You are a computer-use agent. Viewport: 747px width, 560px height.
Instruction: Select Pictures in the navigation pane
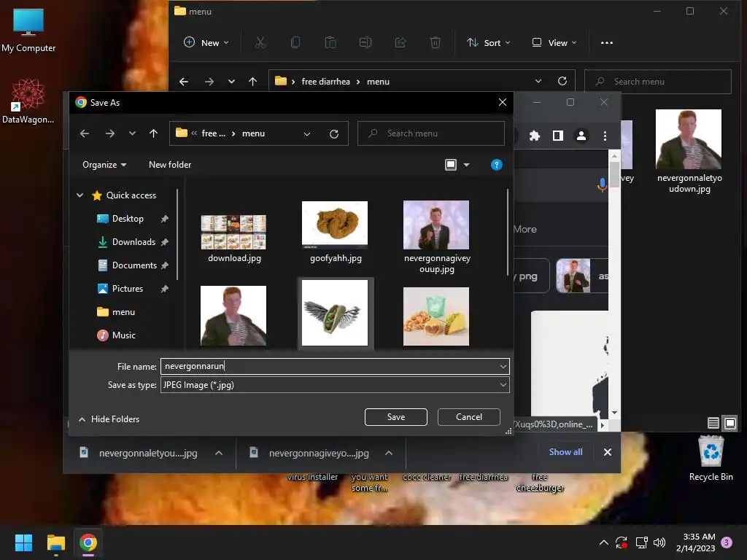[127, 289]
